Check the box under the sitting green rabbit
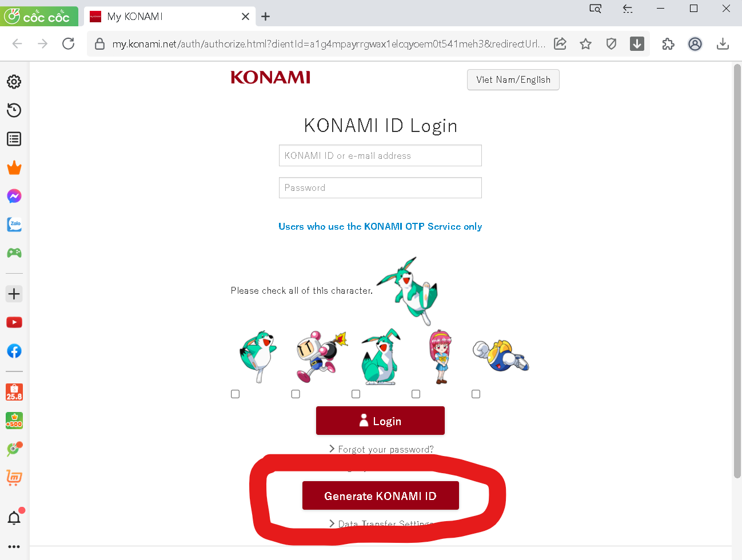Screen dimensions: 742x560 [x=356, y=394]
